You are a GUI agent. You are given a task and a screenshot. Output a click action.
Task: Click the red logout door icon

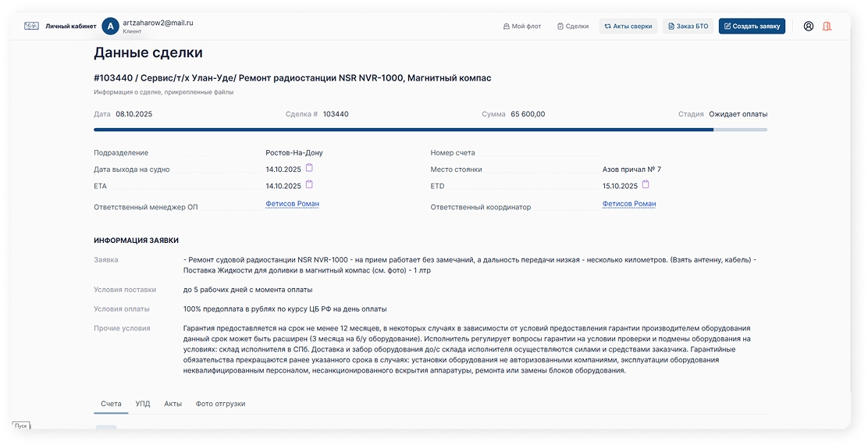827,26
